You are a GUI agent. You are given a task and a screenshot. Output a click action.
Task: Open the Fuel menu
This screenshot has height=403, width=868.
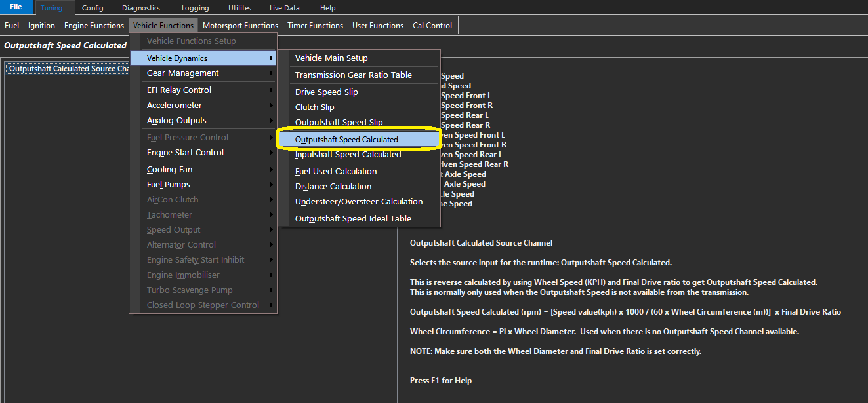(12, 26)
